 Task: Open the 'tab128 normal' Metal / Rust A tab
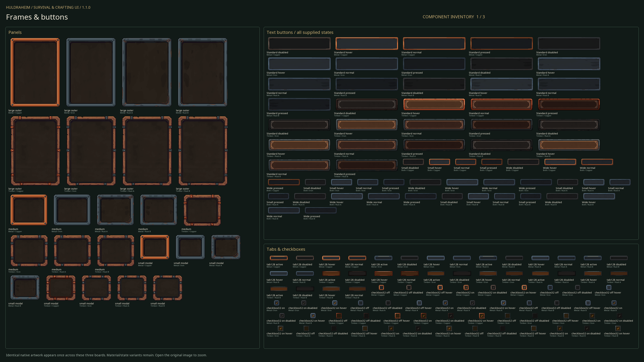(567, 258)
